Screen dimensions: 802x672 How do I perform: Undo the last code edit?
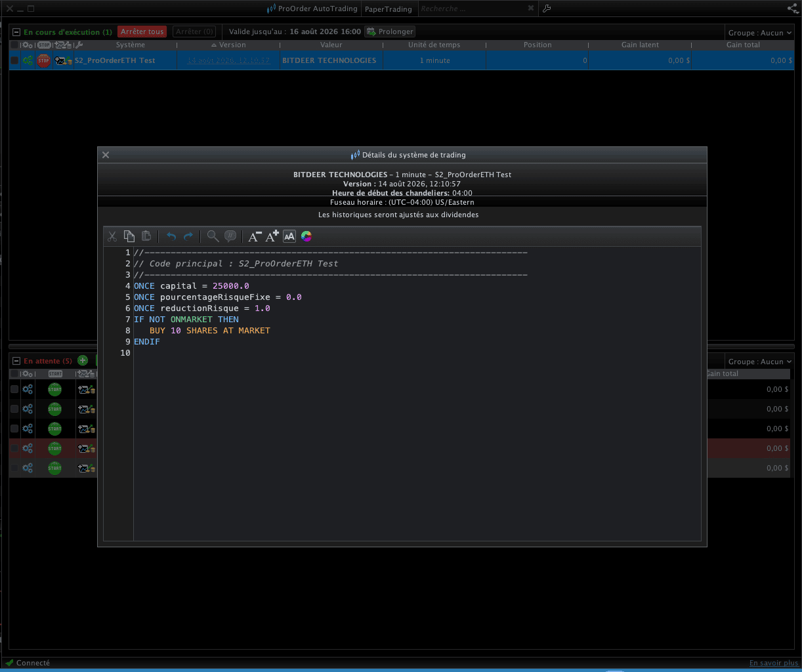[x=171, y=236]
